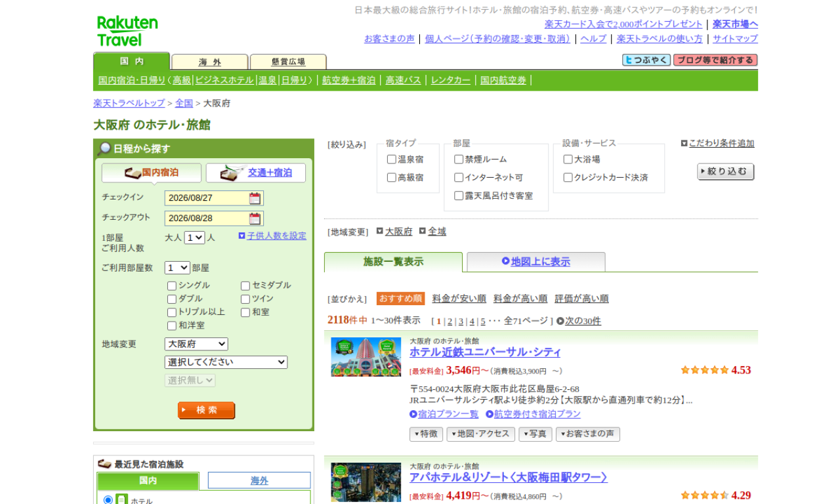Expand 地図・アクセス for ホテル近鉄

(x=481, y=434)
